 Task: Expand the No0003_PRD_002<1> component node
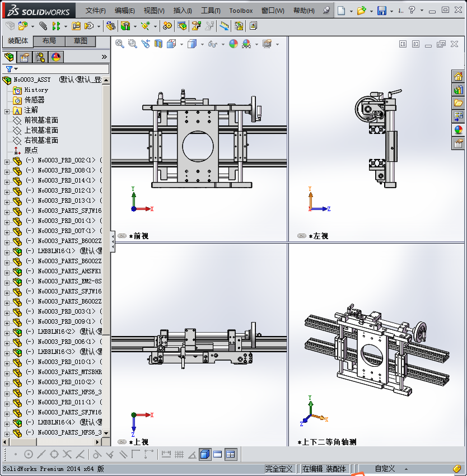click(7, 161)
